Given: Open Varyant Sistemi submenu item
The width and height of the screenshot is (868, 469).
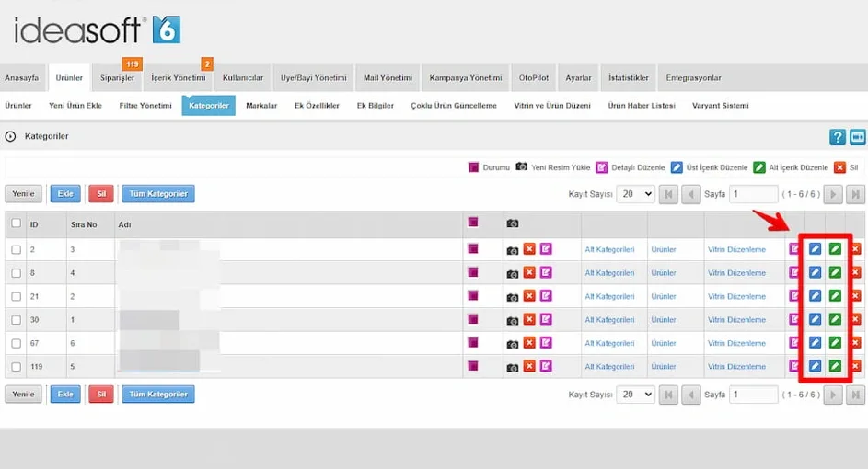Looking at the screenshot, I should click(720, 105).
